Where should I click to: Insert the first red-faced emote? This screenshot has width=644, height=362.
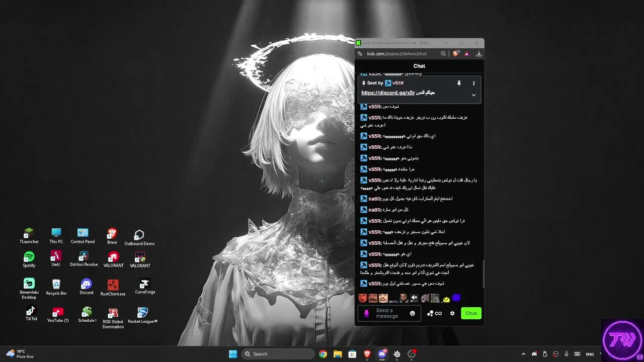(363, 298)
